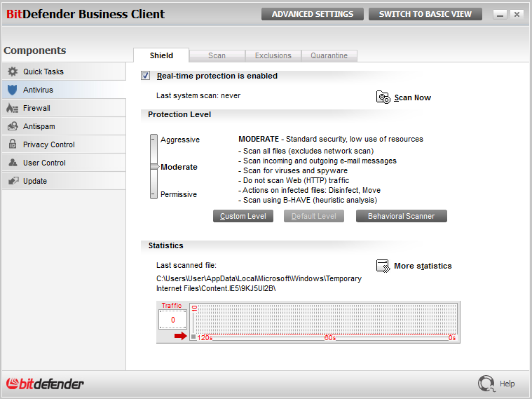532x399 pixels.
Task: Click the Quick Tasks gear icon
Action: [x=13, y=72]
